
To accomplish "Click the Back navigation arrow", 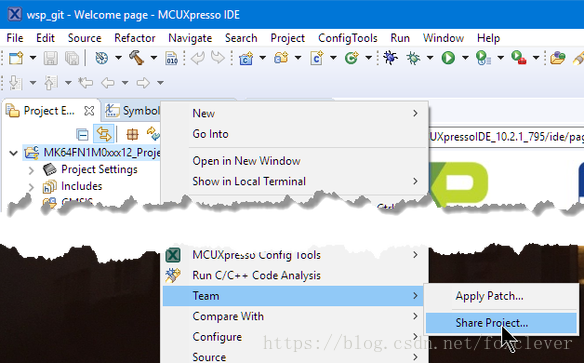I will [108, 83].
